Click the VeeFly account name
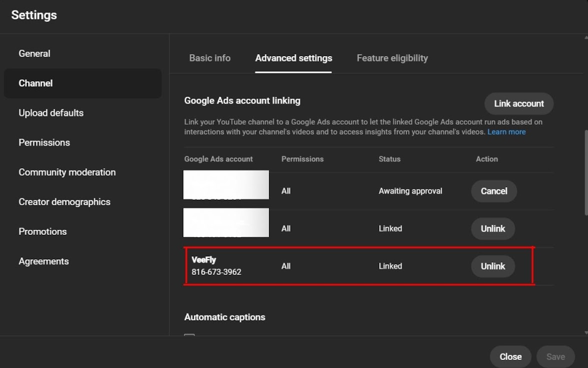Image resolution: width=588 pixels, height=368 pixels. (204, 260)
